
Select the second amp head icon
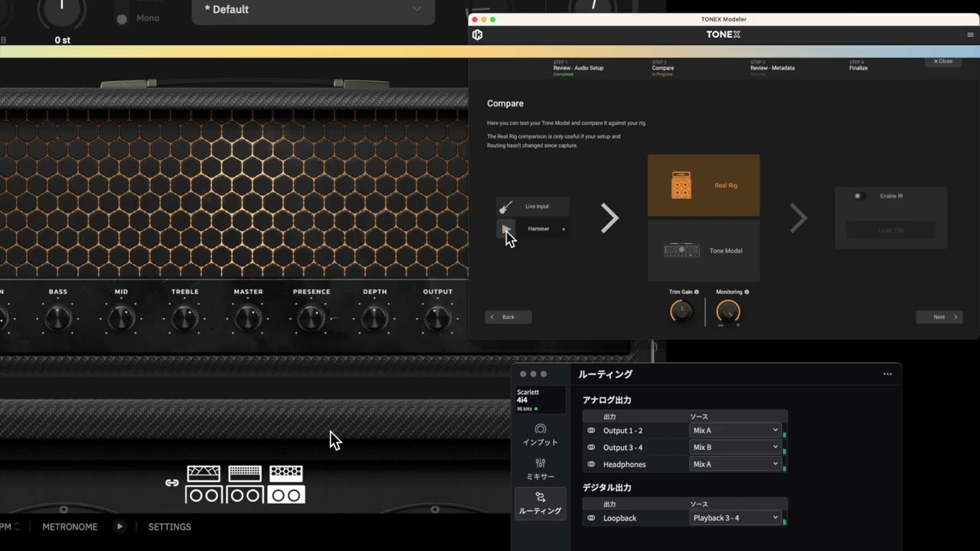tap(245, 474)
